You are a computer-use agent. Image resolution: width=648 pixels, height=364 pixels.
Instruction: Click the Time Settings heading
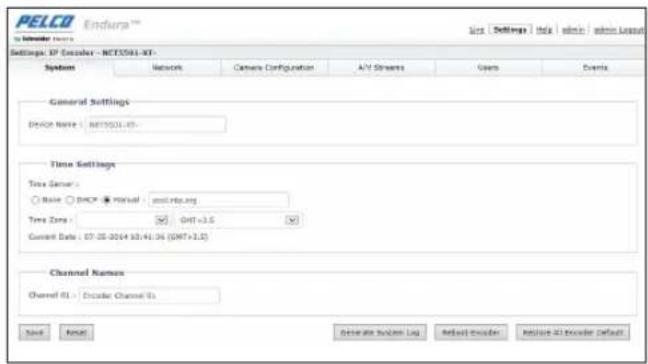83,164
